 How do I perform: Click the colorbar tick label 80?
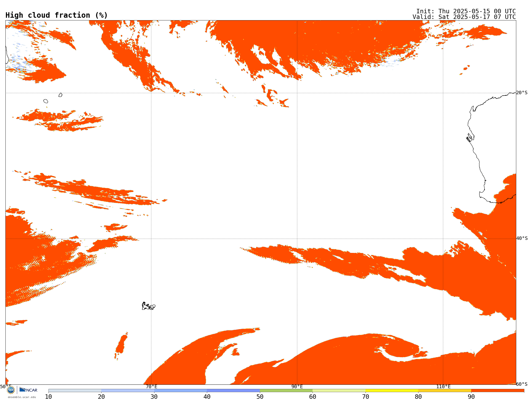click(418, 397)
